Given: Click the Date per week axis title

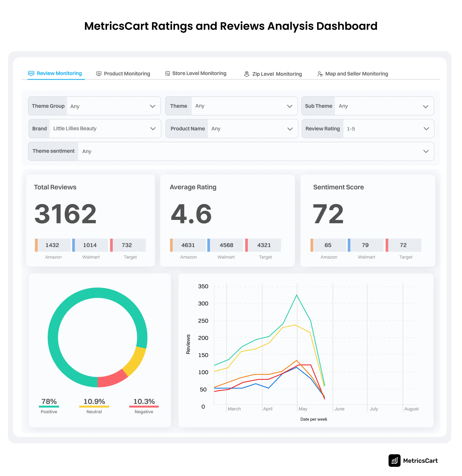Looking at the screenshot, I should coord(314,419).
